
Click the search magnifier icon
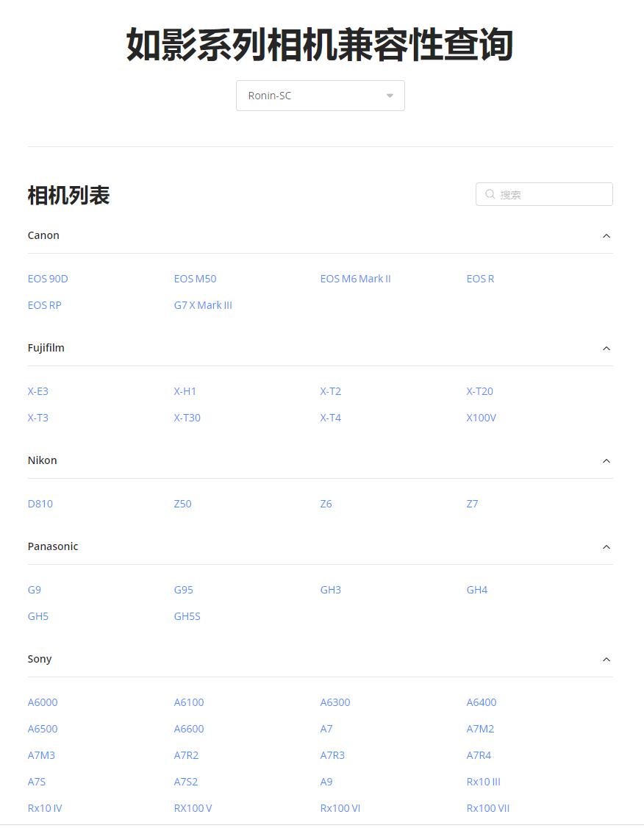490,194
